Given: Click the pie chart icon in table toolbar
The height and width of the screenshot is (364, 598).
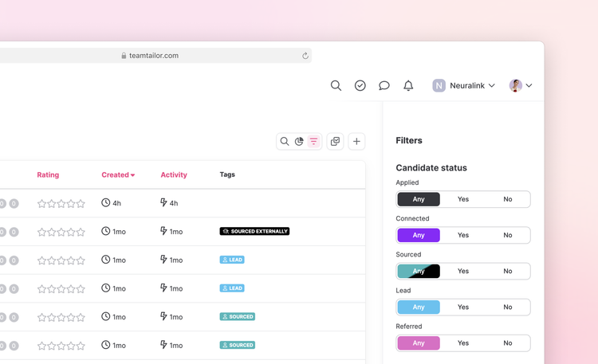Looking at the screenshot, I should click(x=299, y=142).
